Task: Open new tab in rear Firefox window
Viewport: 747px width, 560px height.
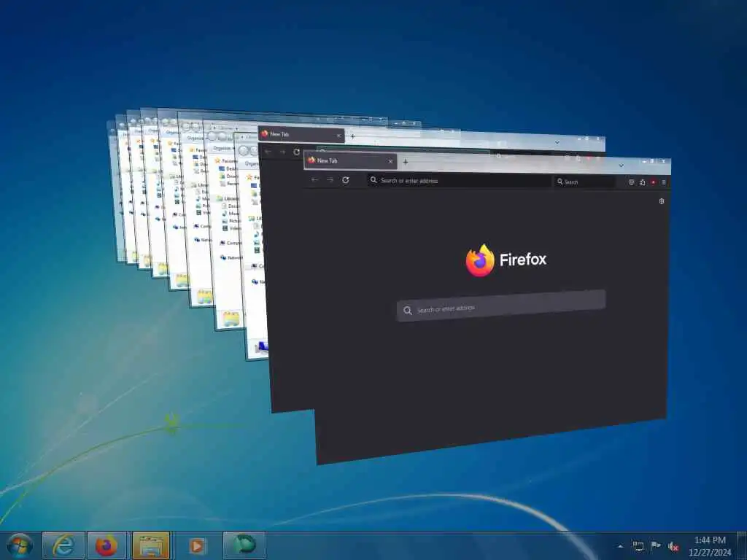Action: pyautogui.click(x=353, y=136)
